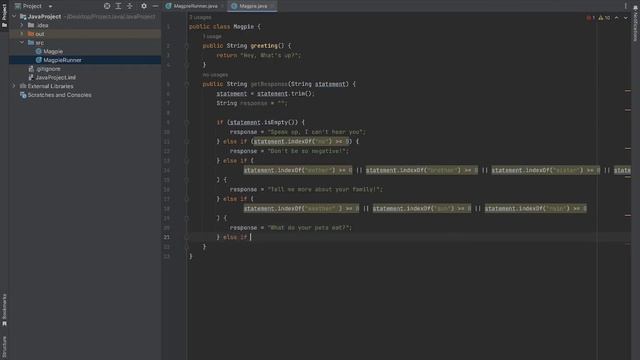640x360 pixels.
Task: Click the highlighted indexOf("no") condition
Action: click(301, 141)
